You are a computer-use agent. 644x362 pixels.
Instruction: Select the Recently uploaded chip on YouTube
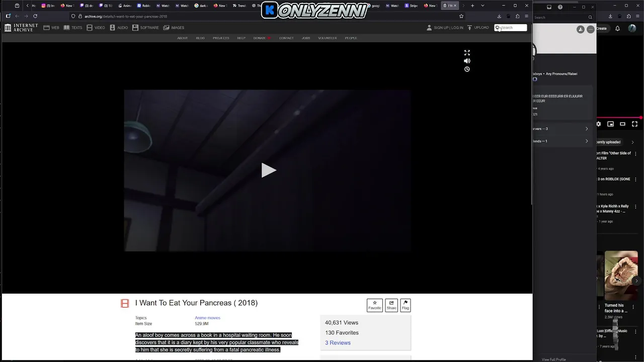(x=609, y=142)
